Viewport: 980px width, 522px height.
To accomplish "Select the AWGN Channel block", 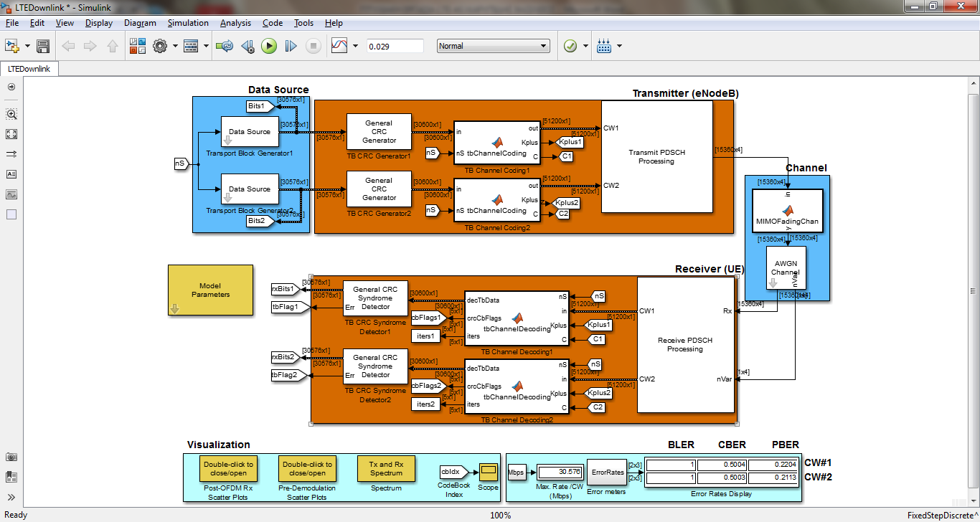I will pos(786,268).
